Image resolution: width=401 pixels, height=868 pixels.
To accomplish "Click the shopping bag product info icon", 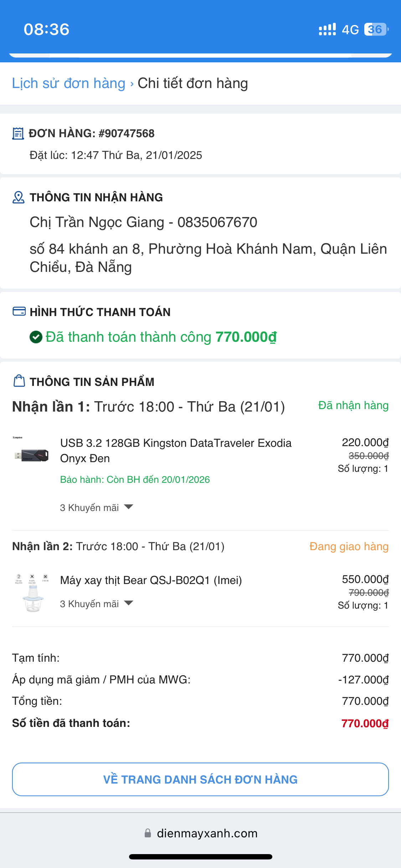I will [x=19, y=381].
